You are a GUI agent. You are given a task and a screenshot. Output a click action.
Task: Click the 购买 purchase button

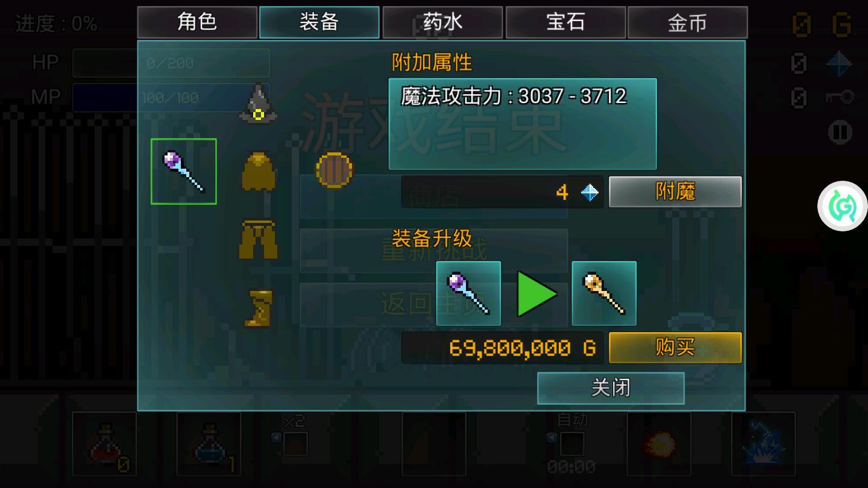[x=675, y=348]
